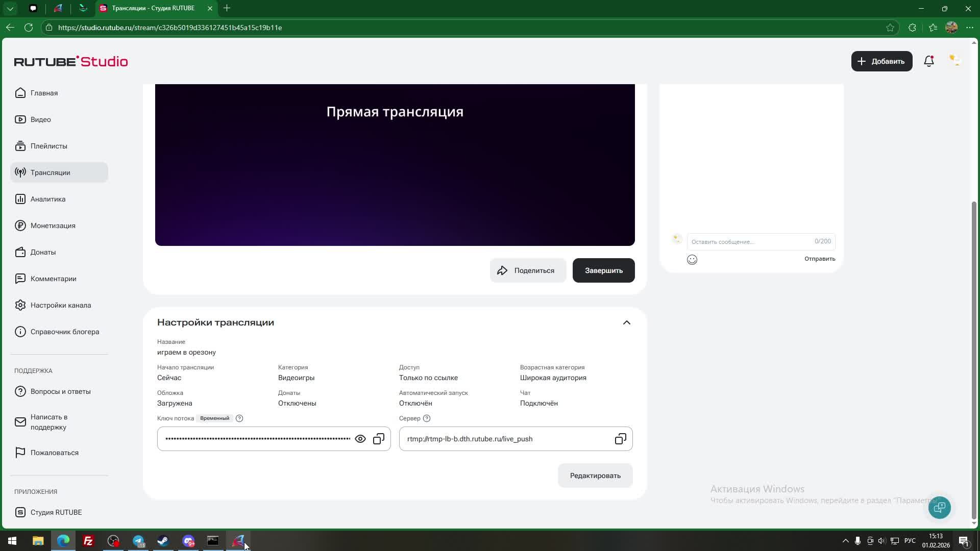Copy the stream key to clipboard
Viewport: 980px width, 551px height.
coord(379,439)
